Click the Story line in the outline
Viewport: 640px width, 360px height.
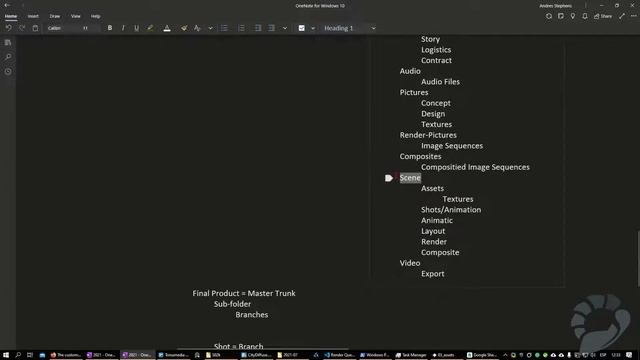pos(431,39)
